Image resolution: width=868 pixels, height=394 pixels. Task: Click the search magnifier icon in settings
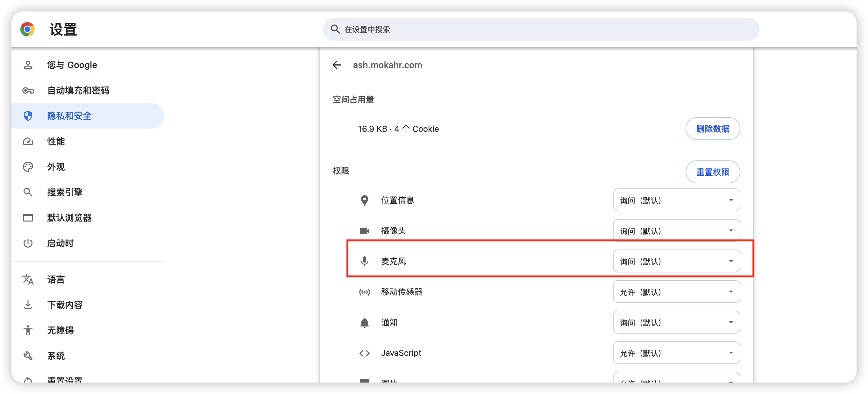pos(335,29)
